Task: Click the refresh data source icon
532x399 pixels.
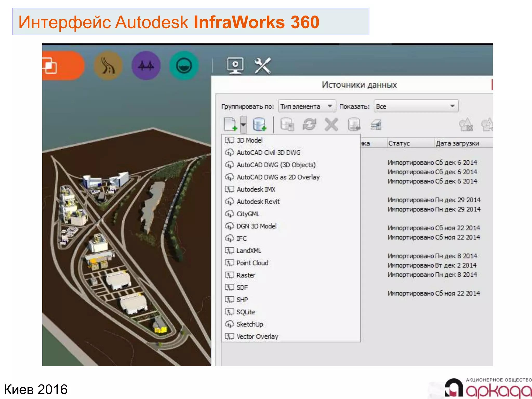Action: click(x=309, y=124)
